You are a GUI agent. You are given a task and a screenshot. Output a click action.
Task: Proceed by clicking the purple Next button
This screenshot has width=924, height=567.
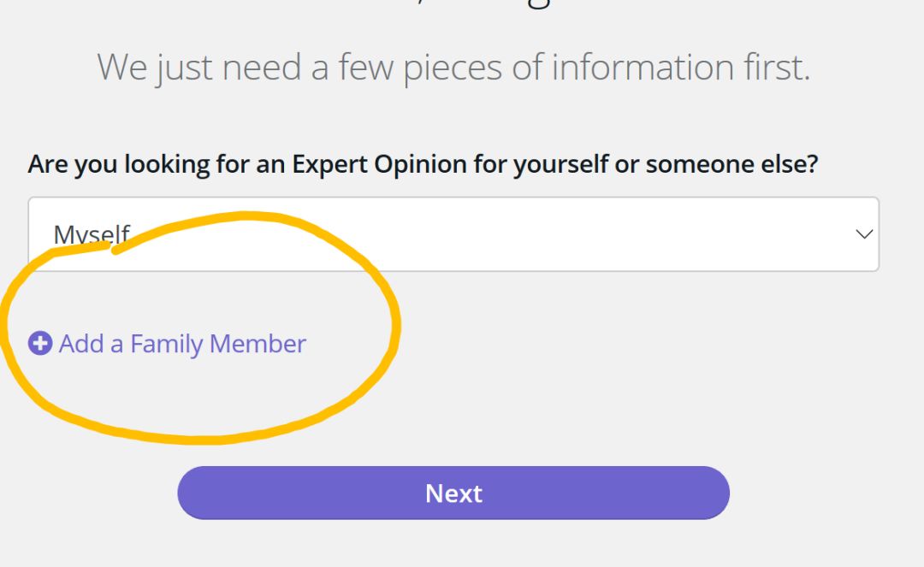453,493
